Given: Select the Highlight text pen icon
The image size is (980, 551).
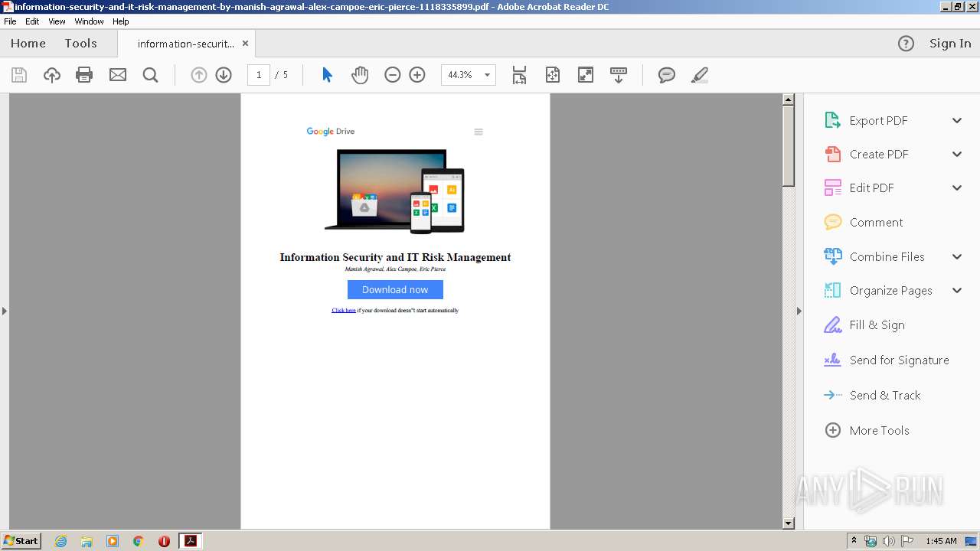Looking at the screenshot, I should point(700,75).
